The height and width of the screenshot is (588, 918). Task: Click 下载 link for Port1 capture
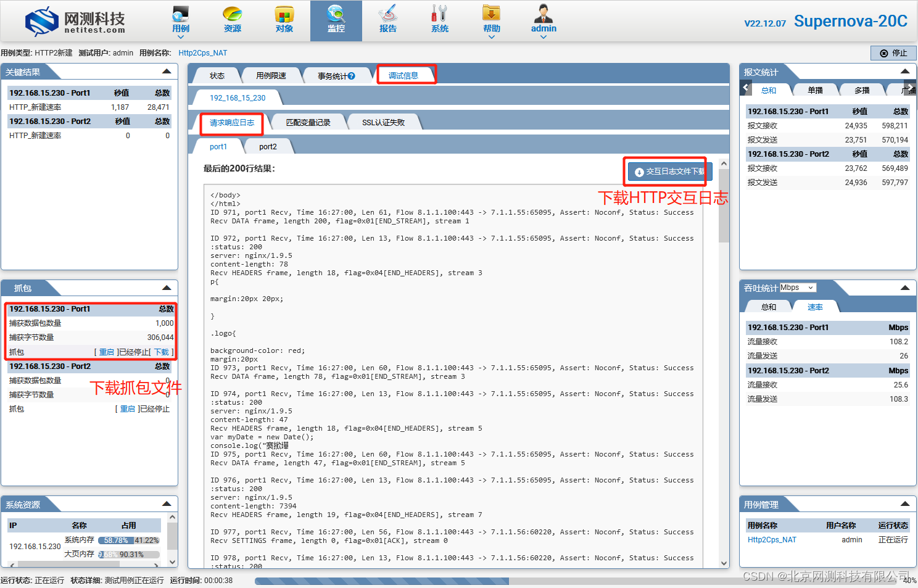[162, 352]
